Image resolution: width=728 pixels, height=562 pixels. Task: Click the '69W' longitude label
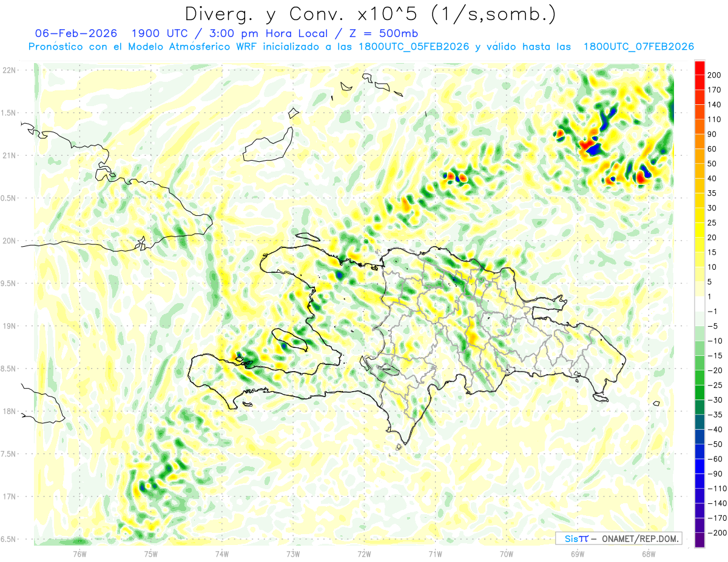pyautogui.click(x=578, y=554)
